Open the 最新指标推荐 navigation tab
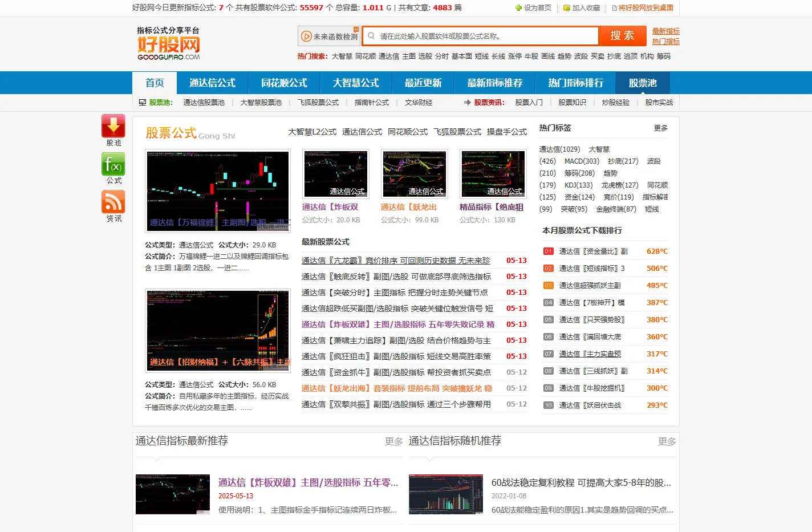 pos(494,83)
